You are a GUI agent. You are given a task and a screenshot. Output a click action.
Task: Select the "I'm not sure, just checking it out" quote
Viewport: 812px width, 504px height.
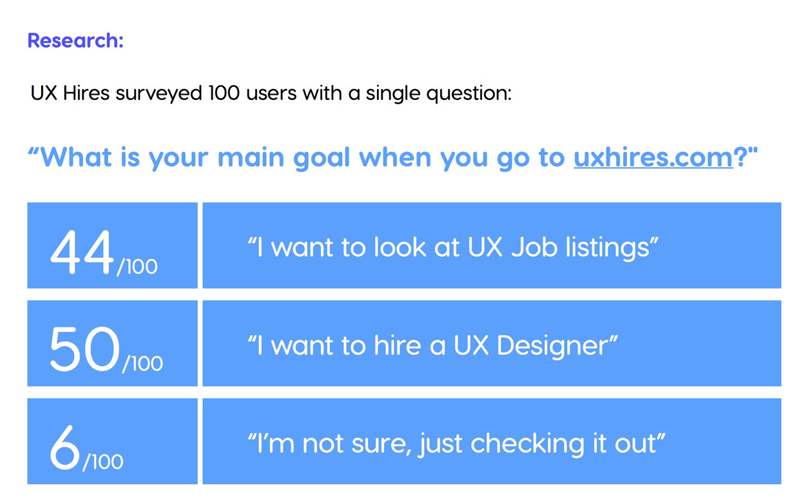[456, 443]
